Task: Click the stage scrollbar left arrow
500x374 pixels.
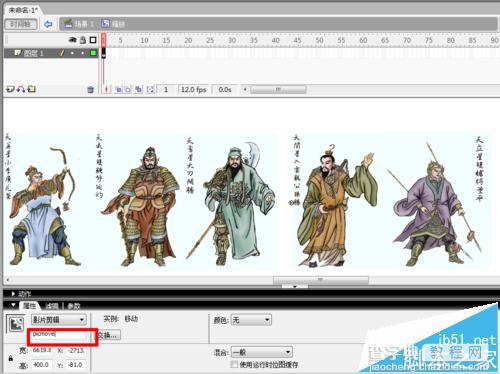Action: click(x=7, y=280)
